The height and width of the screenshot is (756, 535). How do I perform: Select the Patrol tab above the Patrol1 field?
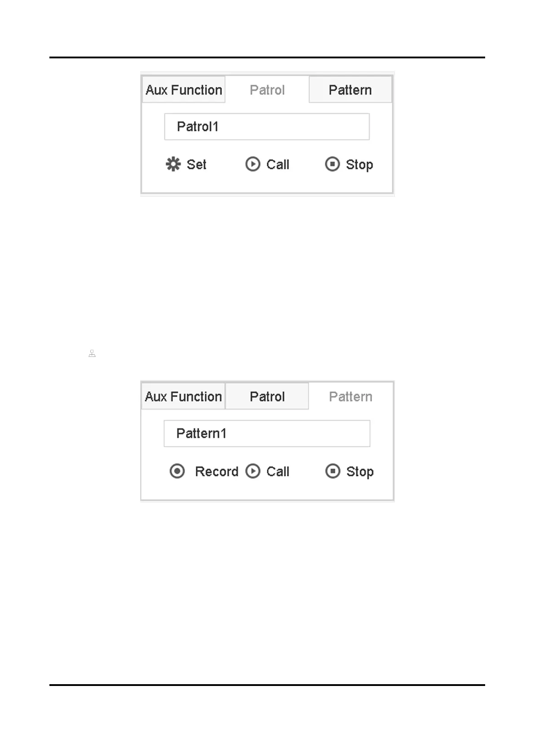coord(267,90)
